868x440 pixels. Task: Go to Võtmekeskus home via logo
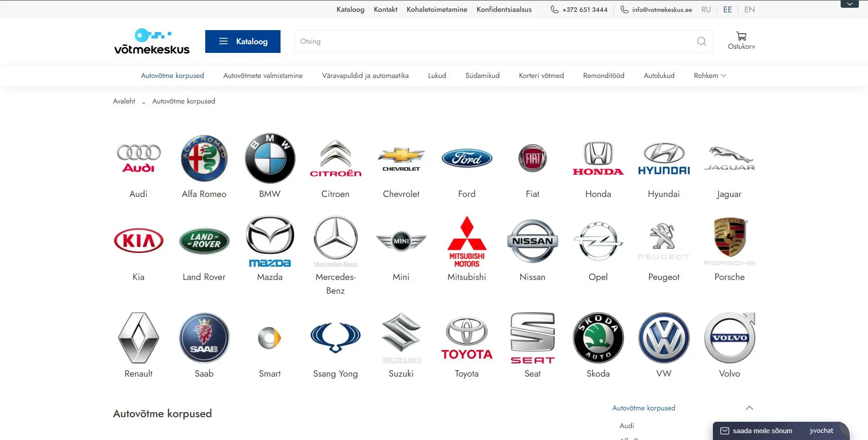(152, 41)
